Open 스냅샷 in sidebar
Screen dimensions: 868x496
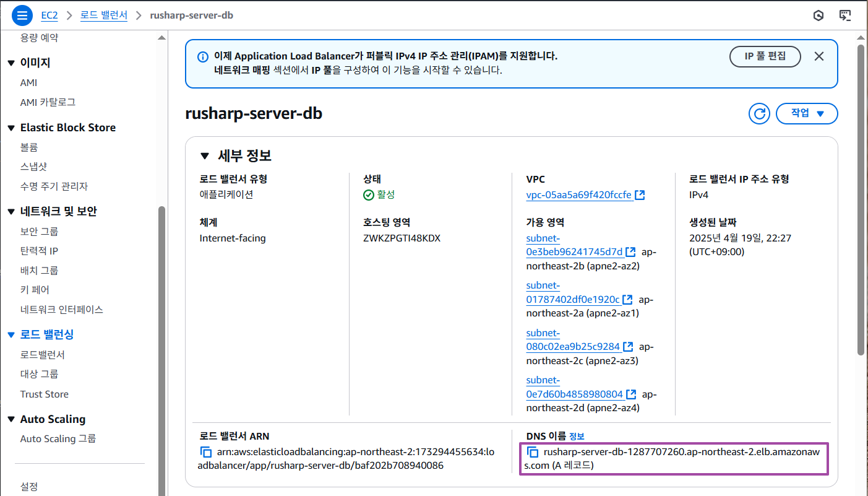click(x=33, y=167)
